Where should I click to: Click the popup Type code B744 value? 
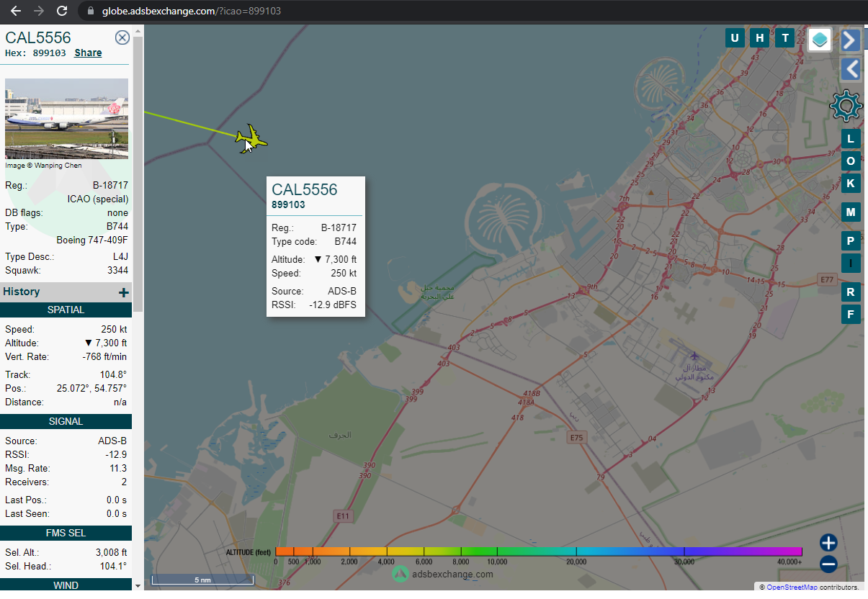pos(345,242)
